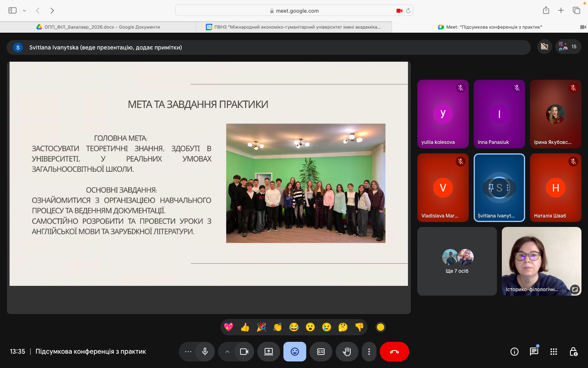This screenshot has height=368, width=588.
Task: Open the share screen option
Action: tap(269, 352)
